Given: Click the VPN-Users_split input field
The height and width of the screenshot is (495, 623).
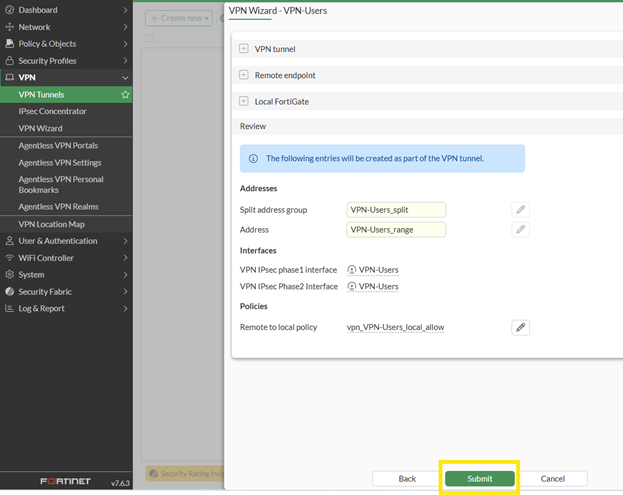Looking at the screenshot, I should [x=396, y=210].
